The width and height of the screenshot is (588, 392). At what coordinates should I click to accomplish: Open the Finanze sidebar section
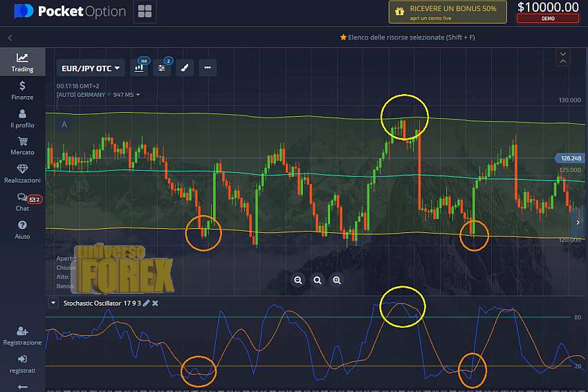tap(22, 91)
